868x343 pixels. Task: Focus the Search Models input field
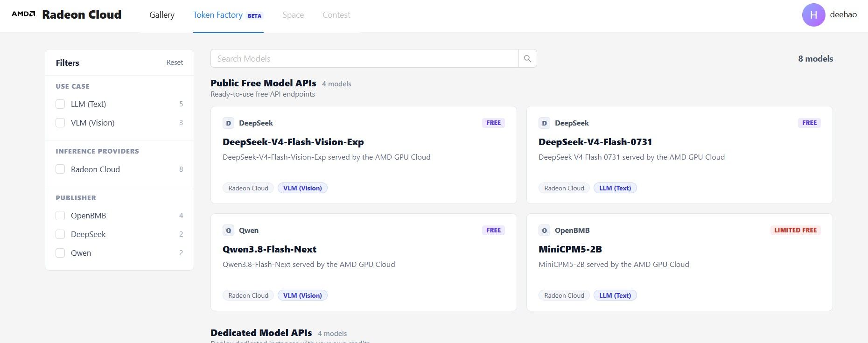tap(364, 59)
